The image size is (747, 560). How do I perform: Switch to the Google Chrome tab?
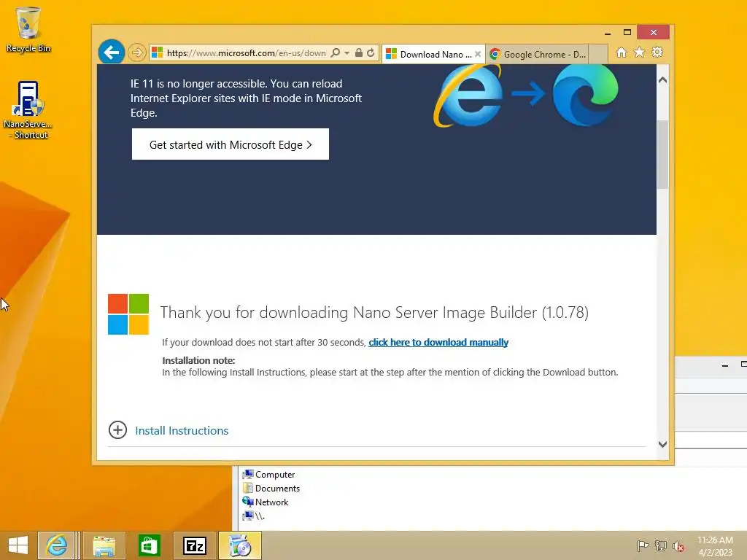tap(538, 54)
